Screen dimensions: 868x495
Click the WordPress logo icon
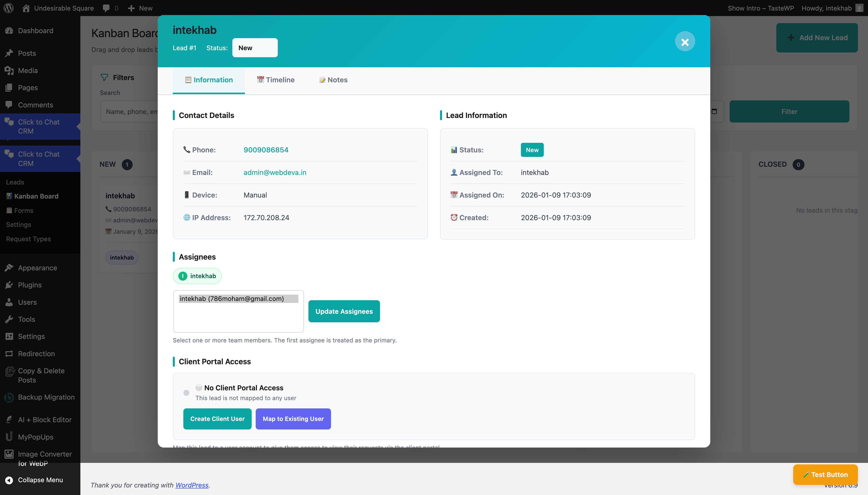click(9, 8)
